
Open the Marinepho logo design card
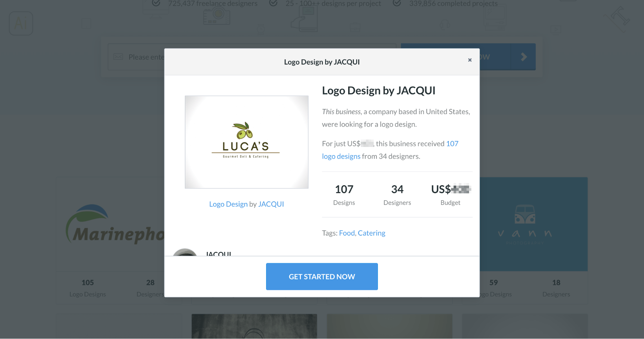(110, 224)
